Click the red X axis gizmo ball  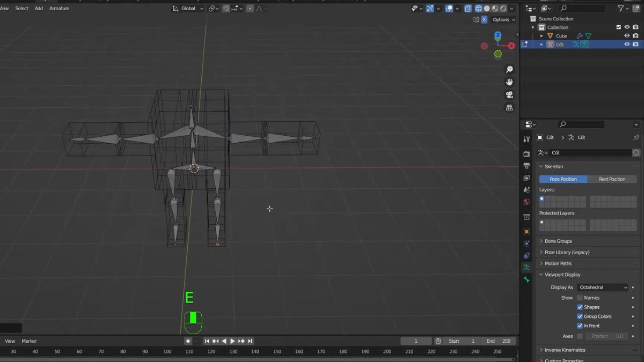tap(511, 46)
